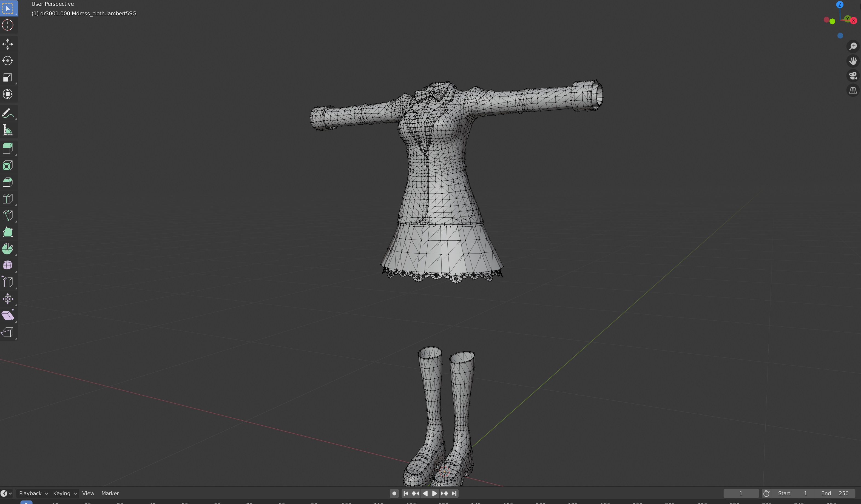The width and height of the screenshot is (861, 504).
Task: Select the Extrude Region tool
Action: pyautogui.click(x=7, y=149)
